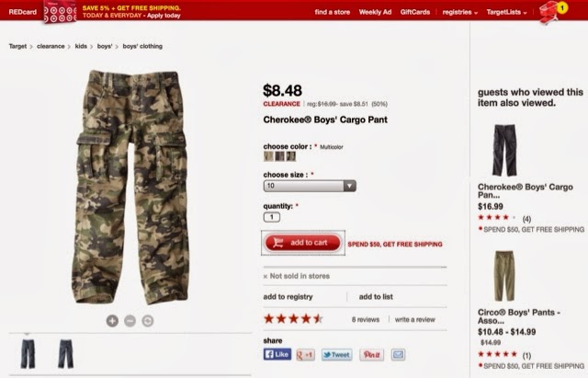The image size is (588, 378).
Task: Share product by email envelope icon
Action: [x=398, y=354]
